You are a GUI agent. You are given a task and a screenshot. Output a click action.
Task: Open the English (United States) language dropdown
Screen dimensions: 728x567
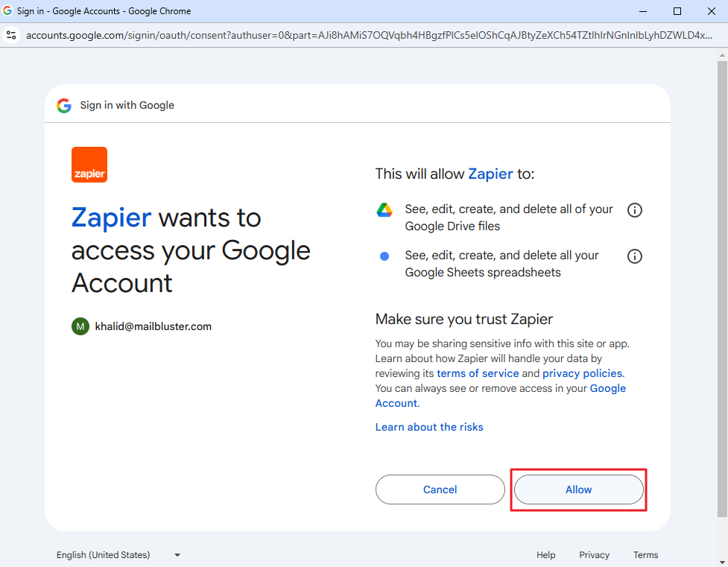point(119,555)
